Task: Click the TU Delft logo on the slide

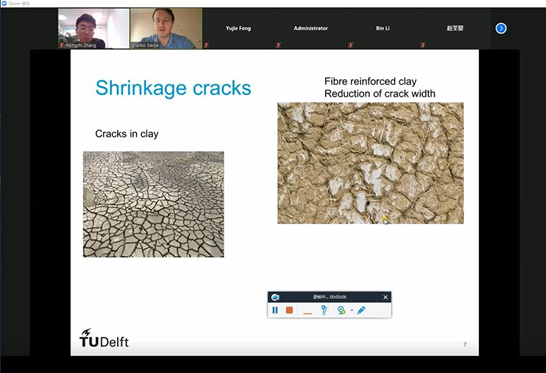Action: [104, 338]
